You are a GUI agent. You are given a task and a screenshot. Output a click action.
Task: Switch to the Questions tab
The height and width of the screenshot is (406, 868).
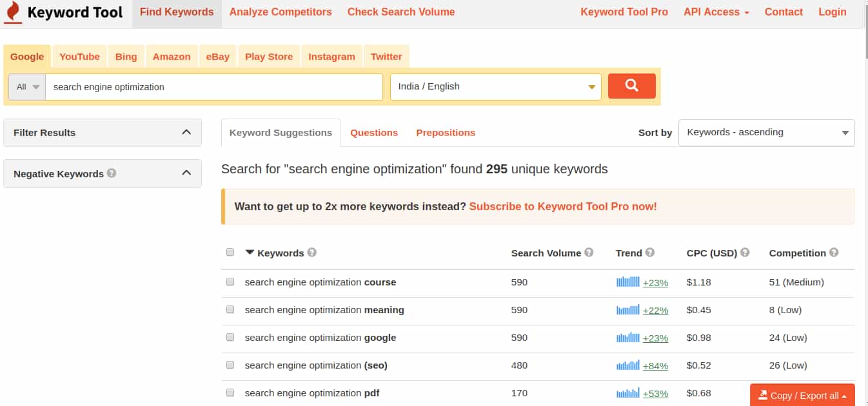pos(374,132)
